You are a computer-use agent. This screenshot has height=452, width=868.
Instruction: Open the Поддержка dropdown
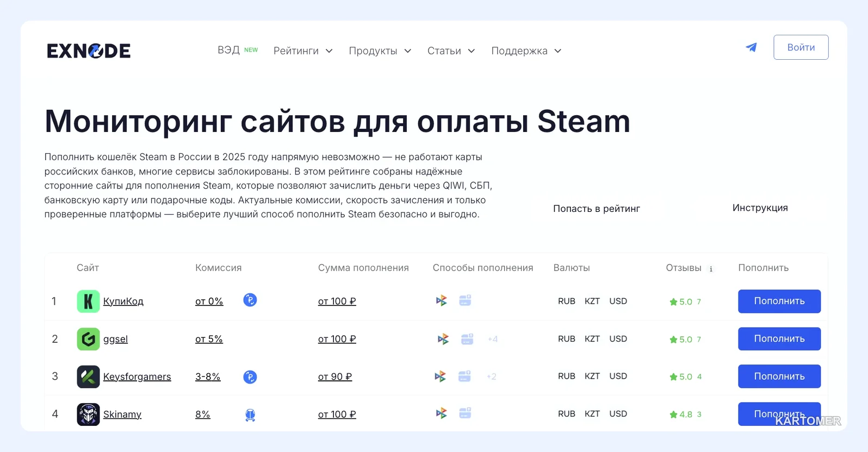(526, 51)
